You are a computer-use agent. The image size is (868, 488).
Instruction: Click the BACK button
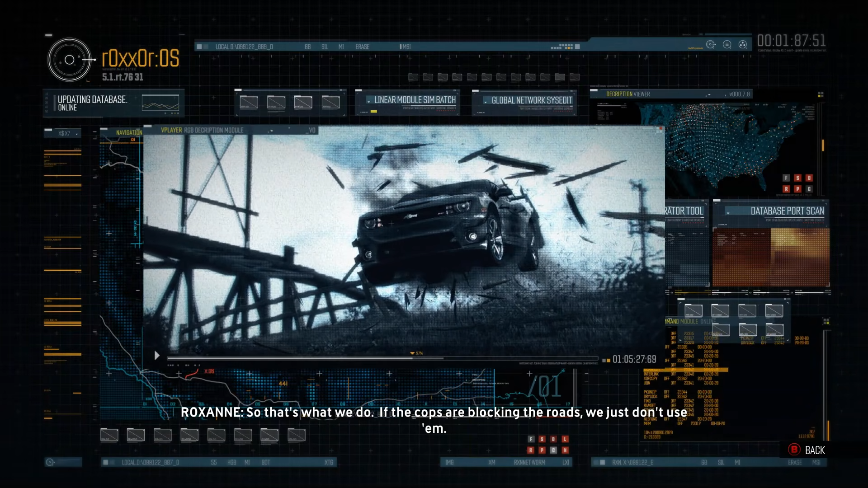(807, 450)
